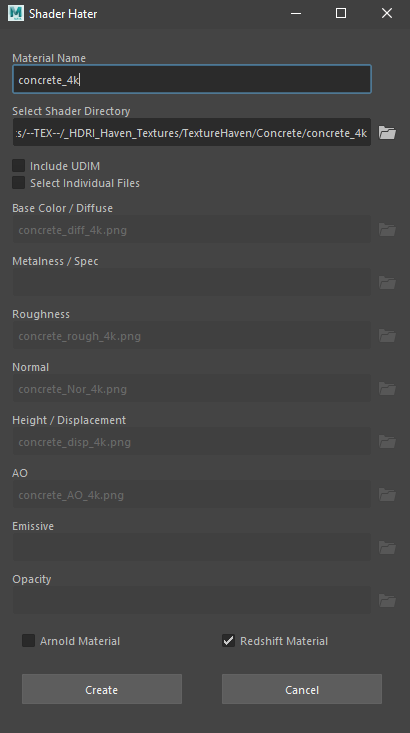The width and height of the screenshot is (410, 733).
Task: Uncheck the Redshift Material checkbox
Action: (x=229, y=640)
